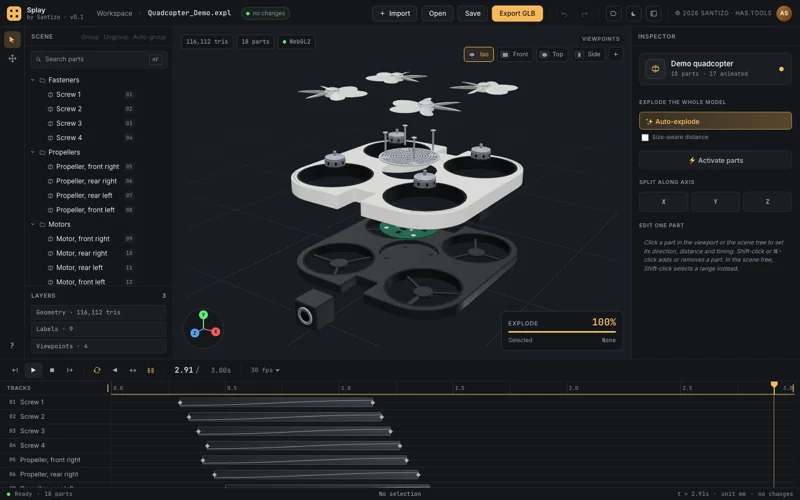Click the Quadcopter_Demo.expl file name
Screen dimensions: 800x500
tap(189, 13)
